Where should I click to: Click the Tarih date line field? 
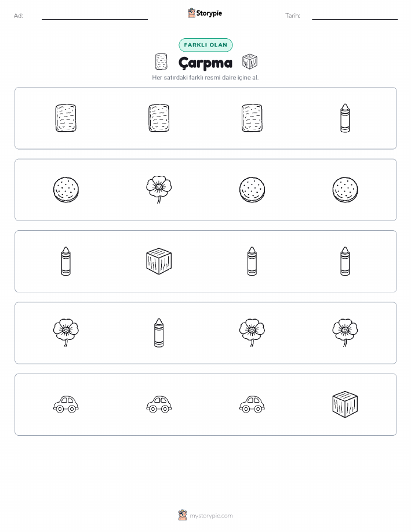coord(355,16)
